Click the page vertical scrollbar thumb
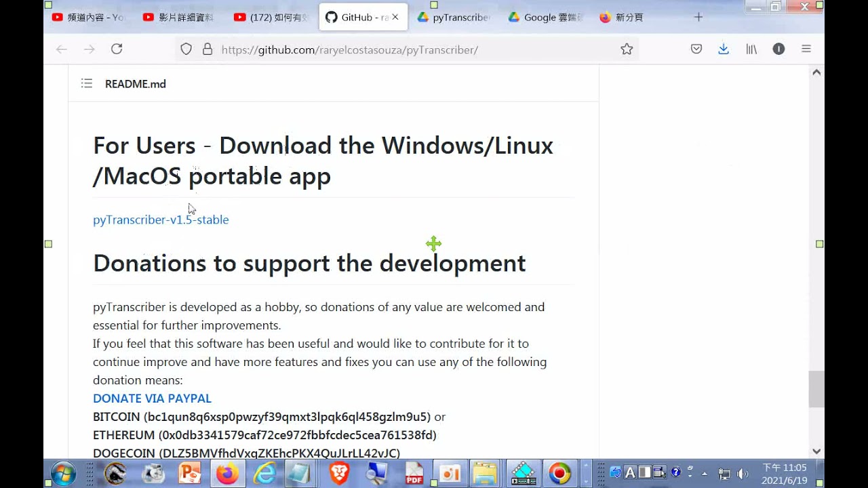868x488 pixels. coord(816,390)
